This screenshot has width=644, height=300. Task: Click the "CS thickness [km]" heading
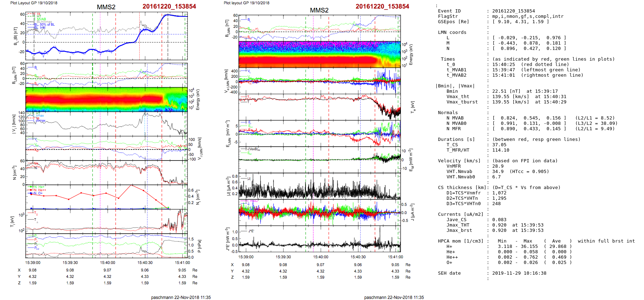[462, 188]
